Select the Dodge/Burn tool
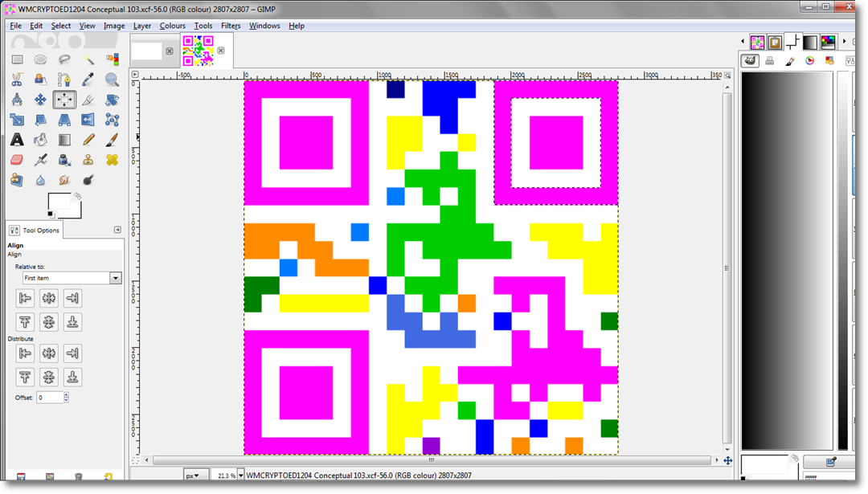The width and height of the screenshot is (868, 494). point(88,180)
